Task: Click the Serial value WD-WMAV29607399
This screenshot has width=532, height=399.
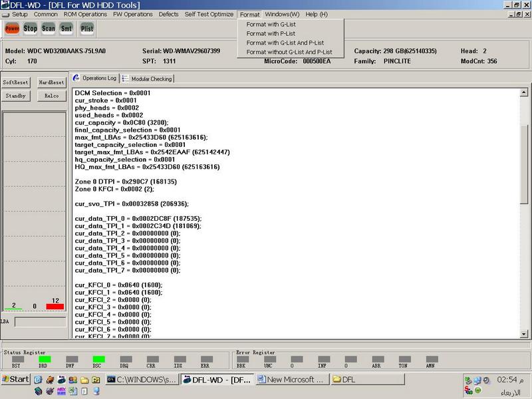Action: (x=192, y=51)
